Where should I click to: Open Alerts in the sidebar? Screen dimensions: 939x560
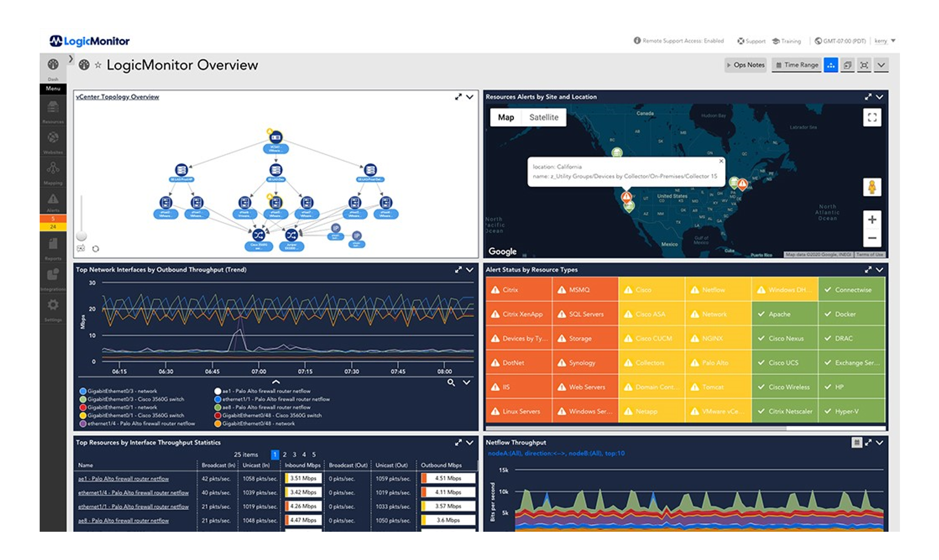[53, 202]
